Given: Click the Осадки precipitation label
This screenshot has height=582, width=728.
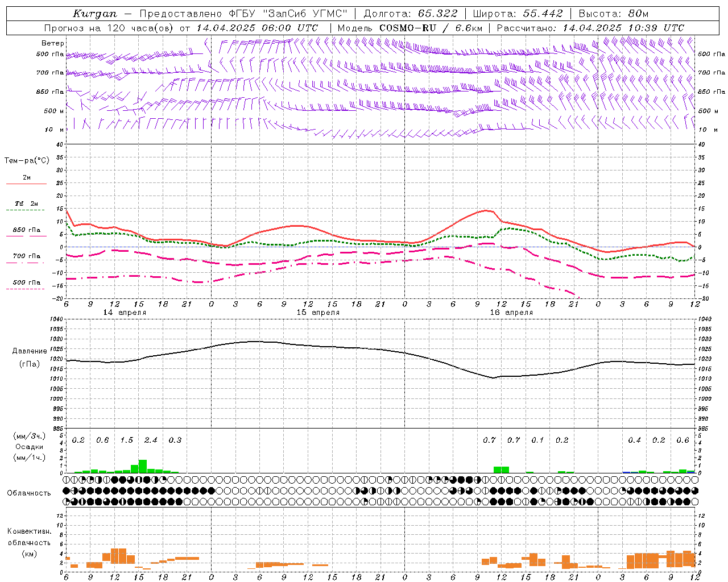Looking at the screenshot, I should coord(28,447).
